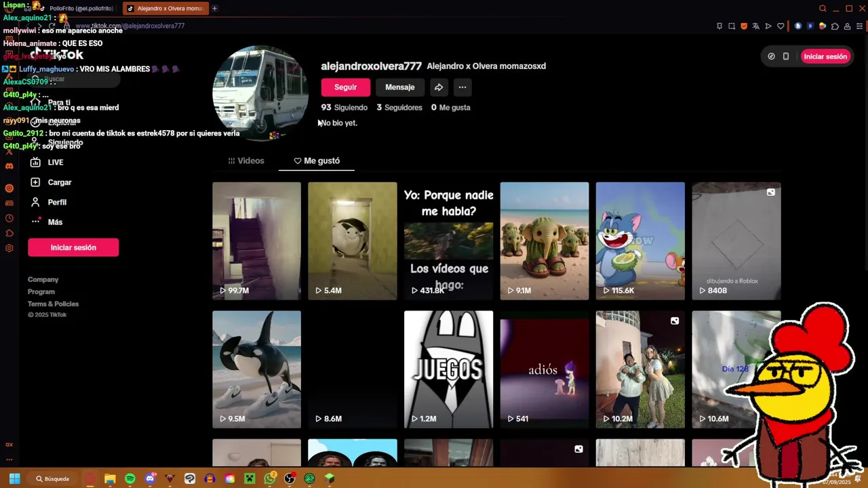Play the 'Porque nadie me habla' video
This screenshot has height=488, width=868.
448,241
